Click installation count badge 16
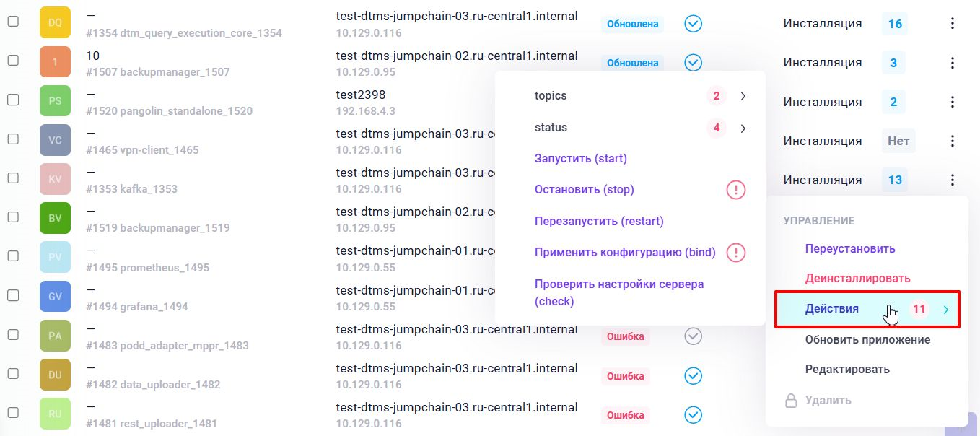The width and height of the screenshot is (980, 436). pos(895,24)
